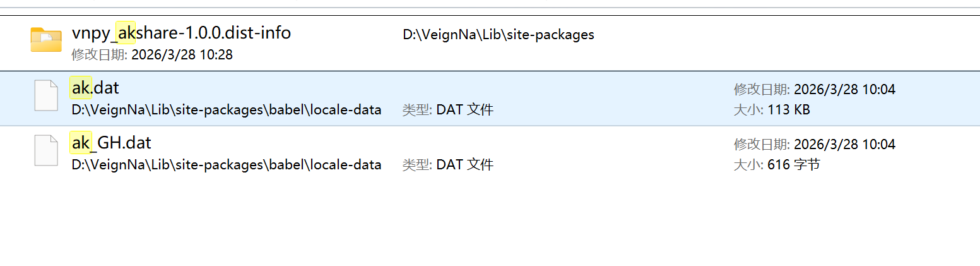This screenshot has height=266, width=980.
Task: Click the DAT 文件 type of ak_GH.dat
Action: tap(448, 165)
